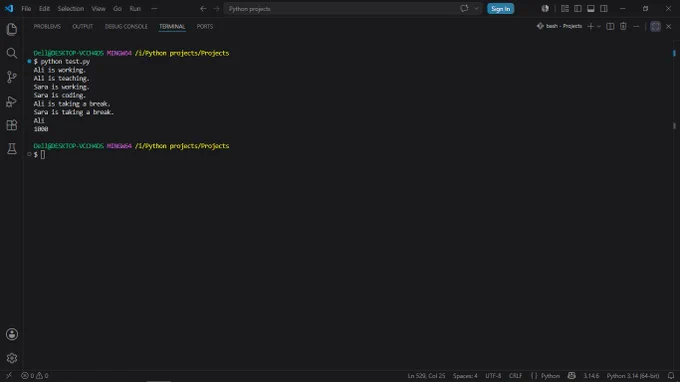Restore panel size from maximized

click(x=655, y=26)
